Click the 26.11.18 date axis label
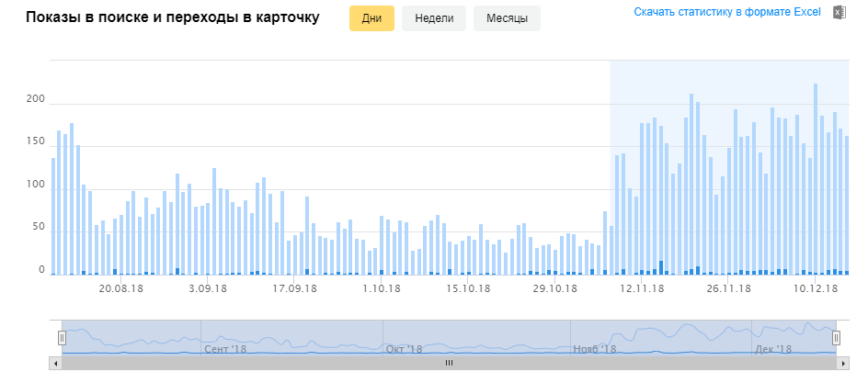 point(729,288)
